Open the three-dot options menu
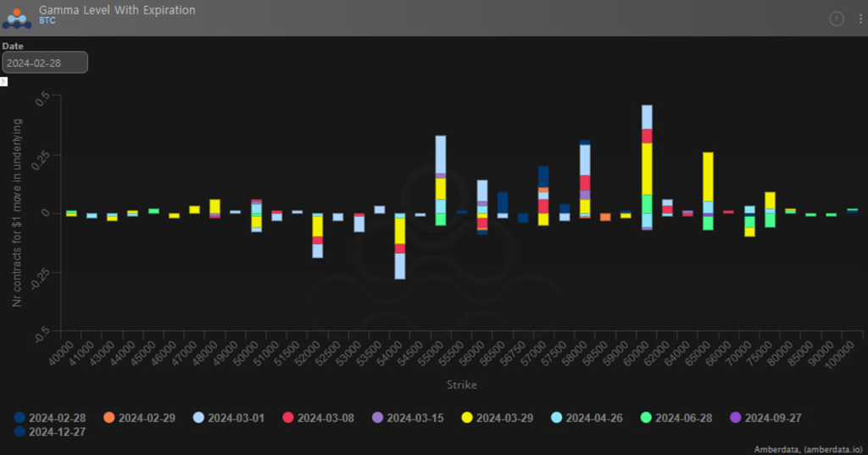The image size is (868, 455). (x=854, y=19)
